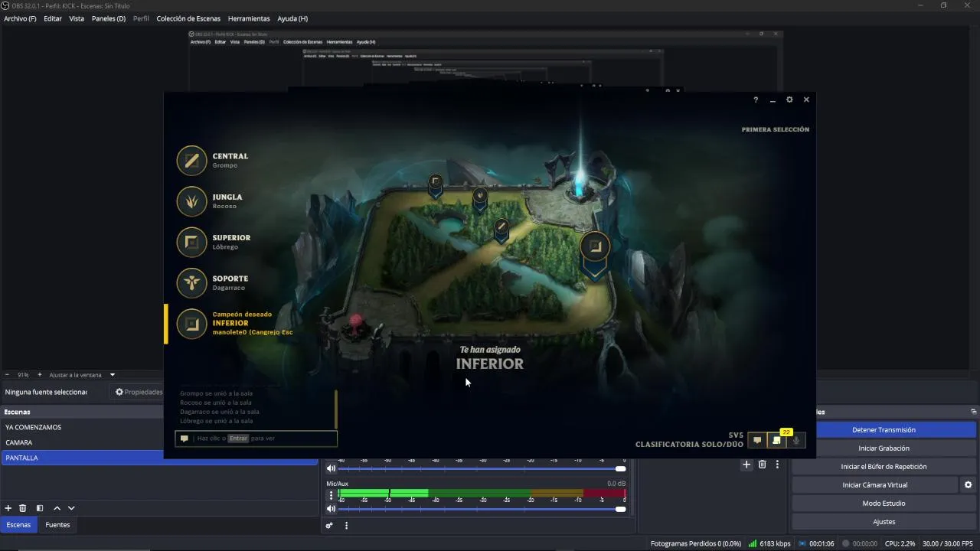Image resolution: width=980 pixels, height=551 pixels.
Task: Move scene down with the down arrow
Action: coord(71,508)
